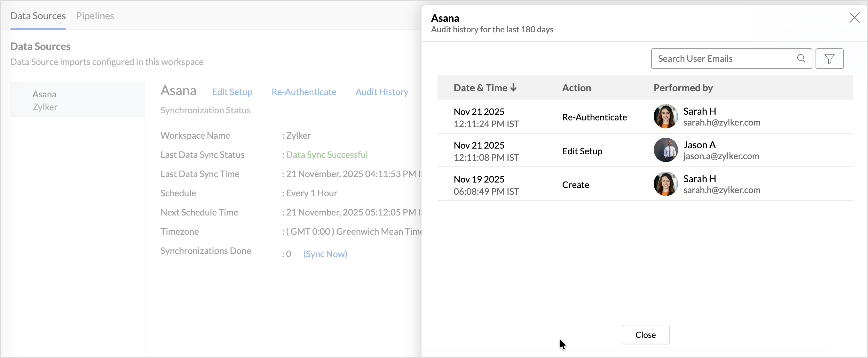Click Sarah H avatar in Re-Authenticate row
Screen dimensions: 868x358
point(665,117)
